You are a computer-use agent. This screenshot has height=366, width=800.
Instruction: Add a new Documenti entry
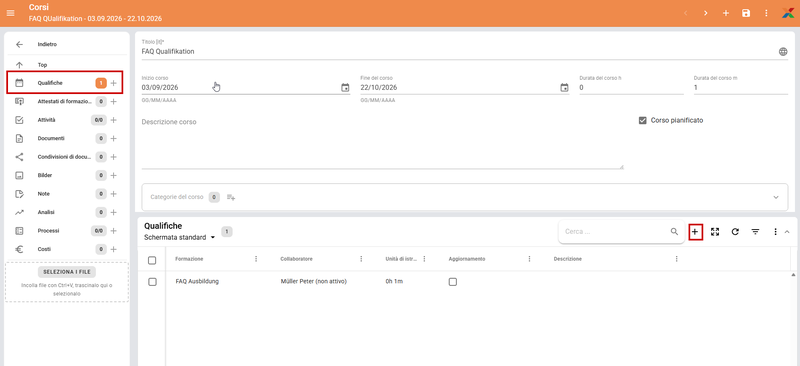pos(114,138)
